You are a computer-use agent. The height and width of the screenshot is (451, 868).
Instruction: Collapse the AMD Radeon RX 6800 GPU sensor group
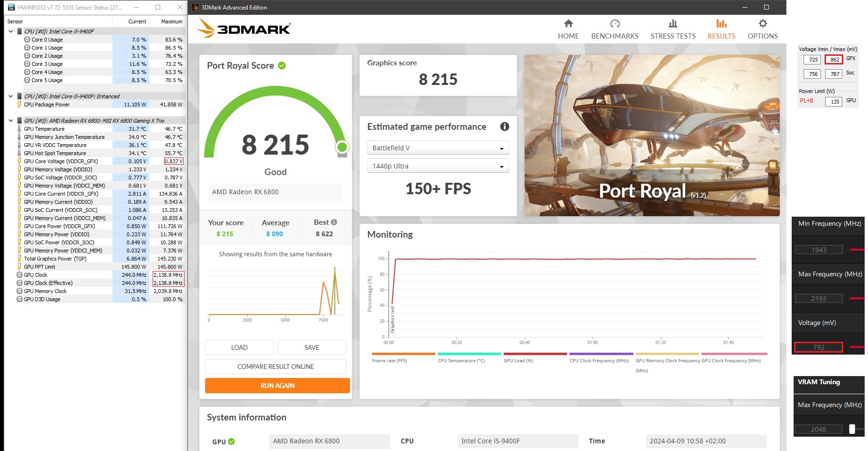pyautogui.click(x=10, y=121)
